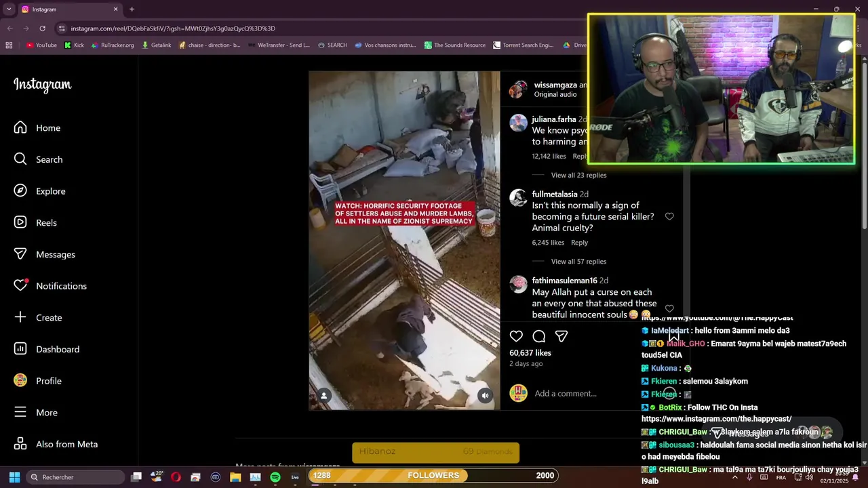868x488 pixels.
Task: Click the 12,142 likes on juliana.farha's comment
Action: pos(549,156)
